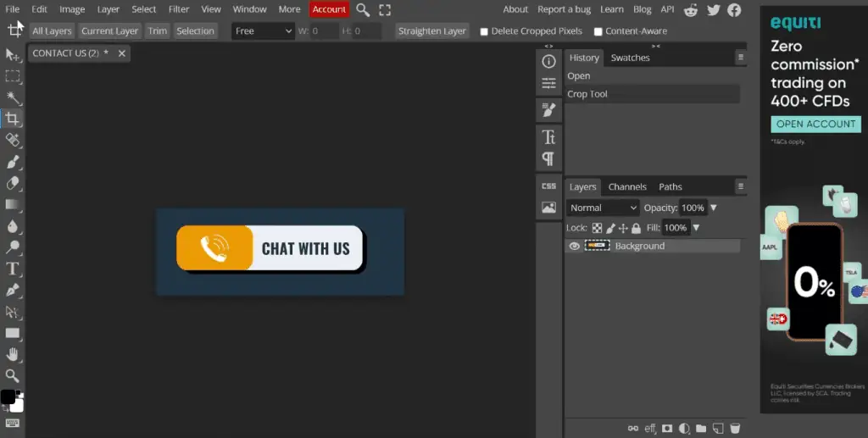Click All Layers crop option
The width and height of the screenshot is (868, 438).
pos(52,31)
